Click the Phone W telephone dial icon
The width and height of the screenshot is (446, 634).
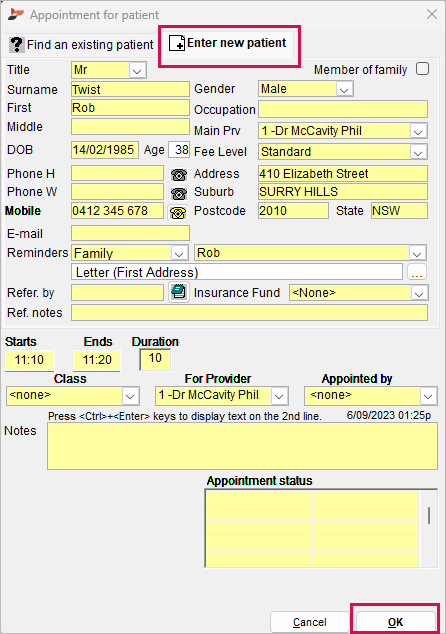178,194
